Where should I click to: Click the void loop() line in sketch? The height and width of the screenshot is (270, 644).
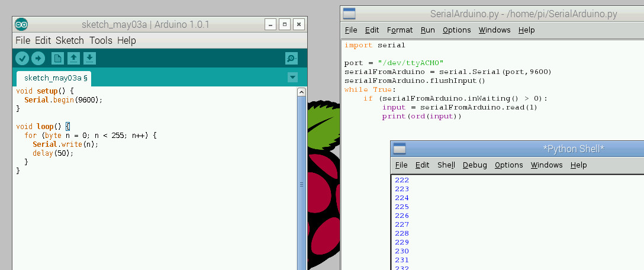tap(43, 126)
